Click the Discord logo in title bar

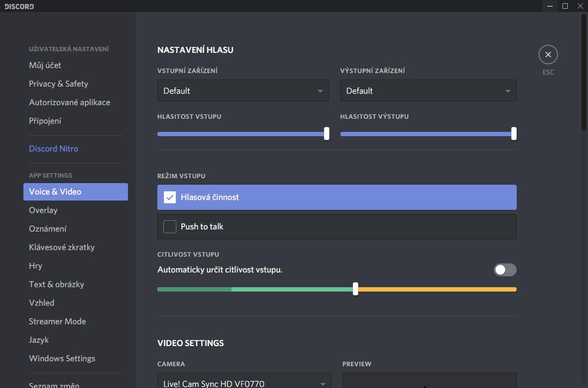pyautogui.click(x=19, y=6)
